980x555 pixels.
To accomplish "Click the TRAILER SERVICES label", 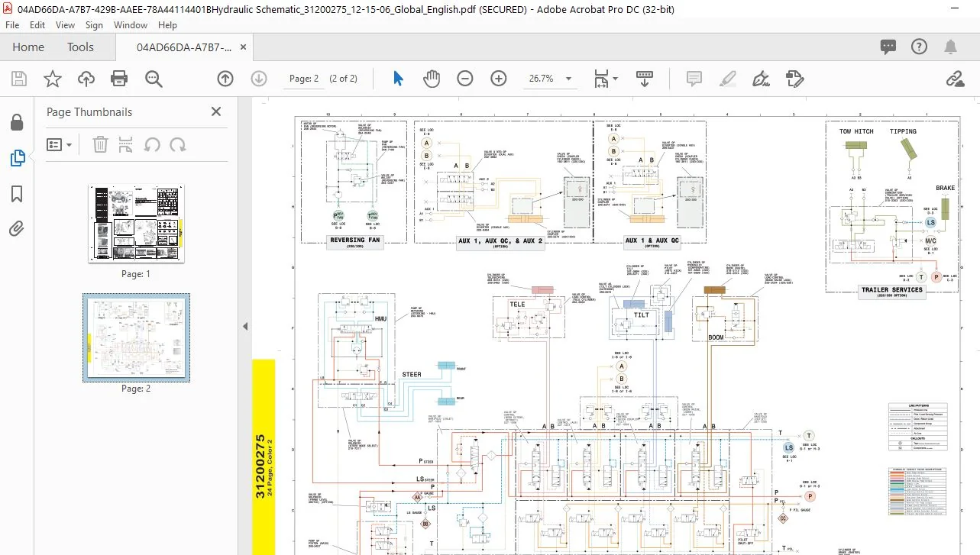I will pos(892,290).
